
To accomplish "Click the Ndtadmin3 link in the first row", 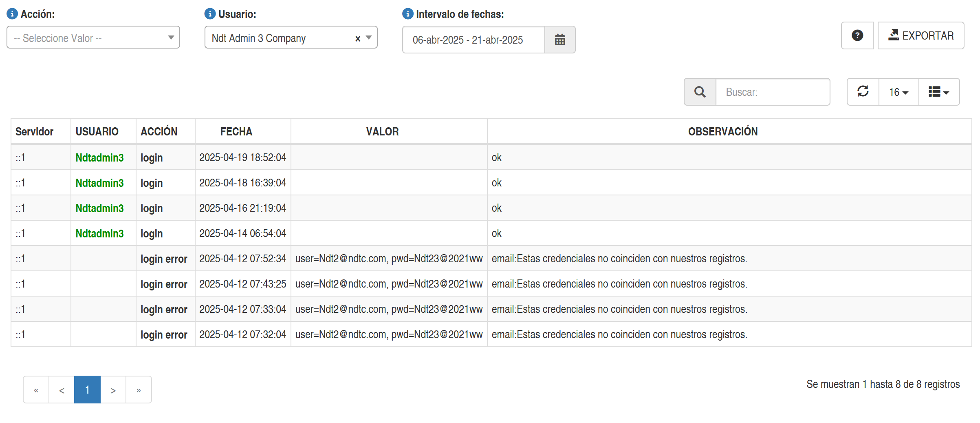I will click(99, 157).
